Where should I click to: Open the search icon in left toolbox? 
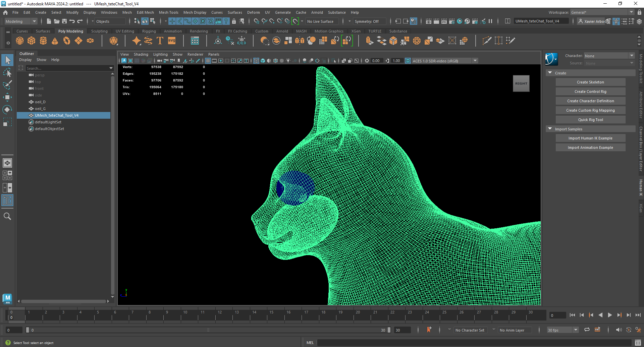point(7,216)
